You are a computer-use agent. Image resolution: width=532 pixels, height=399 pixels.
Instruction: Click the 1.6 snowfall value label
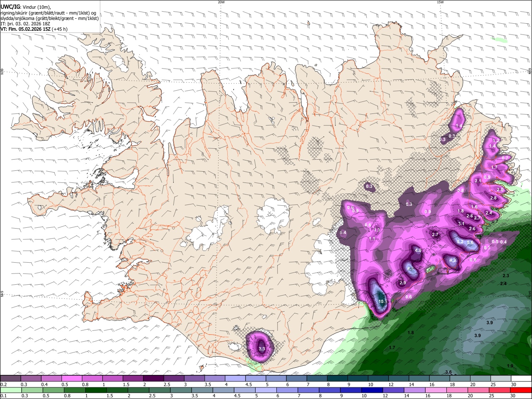[x=474, y=207]
